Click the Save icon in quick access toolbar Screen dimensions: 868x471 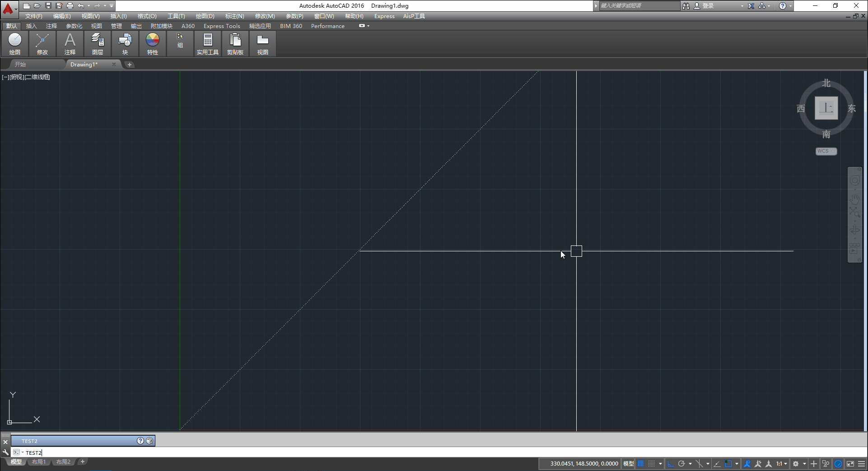tap(48, 6)
